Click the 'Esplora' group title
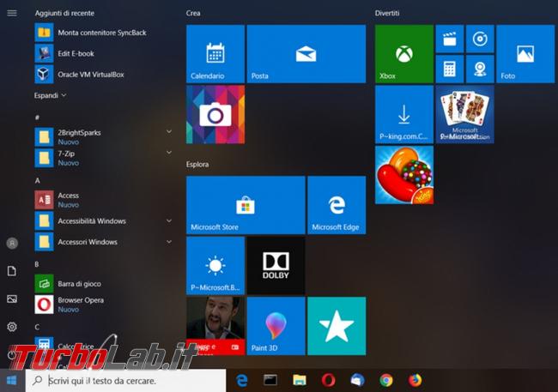The height and width of the screenshot is (392, 558). [197, 165]
